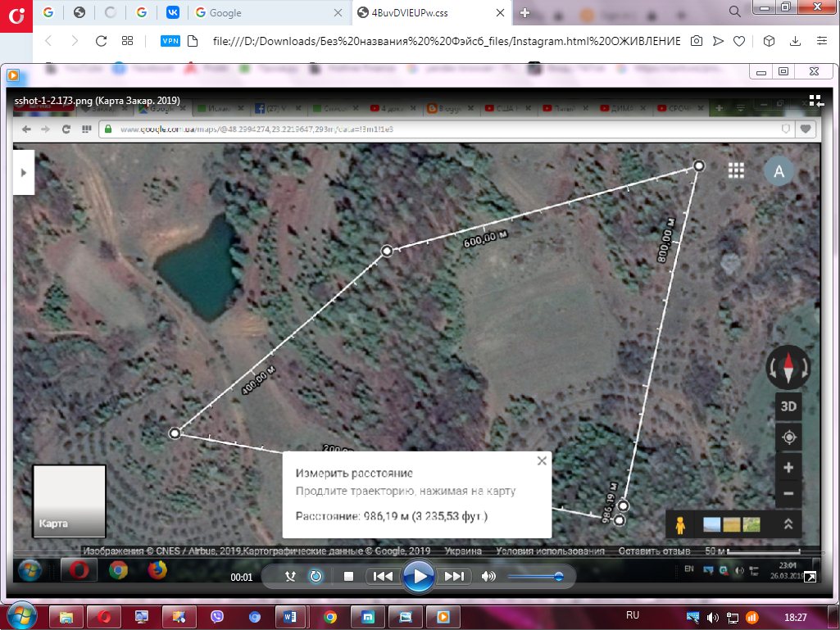Switch to the pinned loading-spinner tab

pyautogui.click(x=111, y=12)
